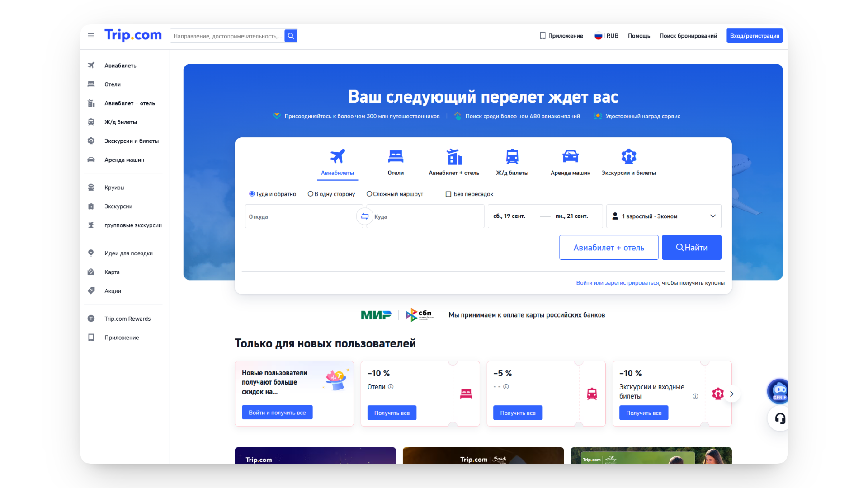Viewport: 868px width, 488px height.
Task: Click the airplane icon beside sidebar Авиабилеты
Action: [x=91, y=66]
